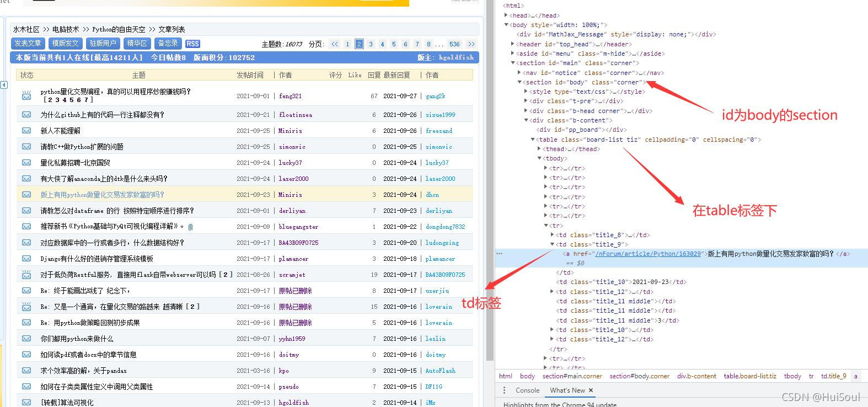Go to previous page with << arrow

pos(335,44)
